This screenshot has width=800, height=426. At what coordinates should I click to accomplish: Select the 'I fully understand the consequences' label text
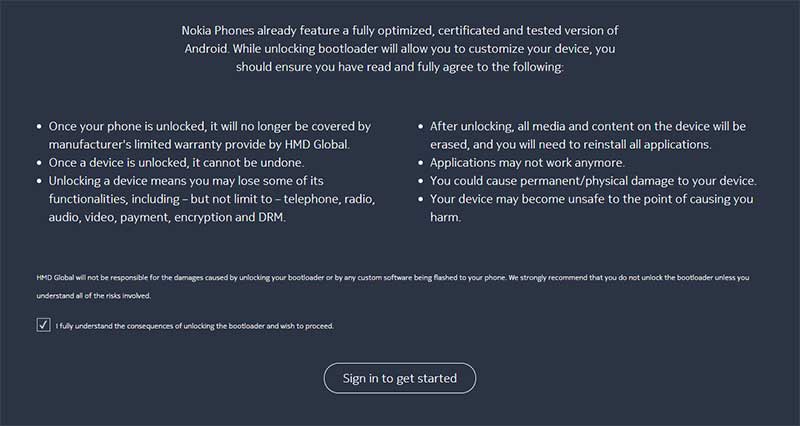click(x=194, y=325)
